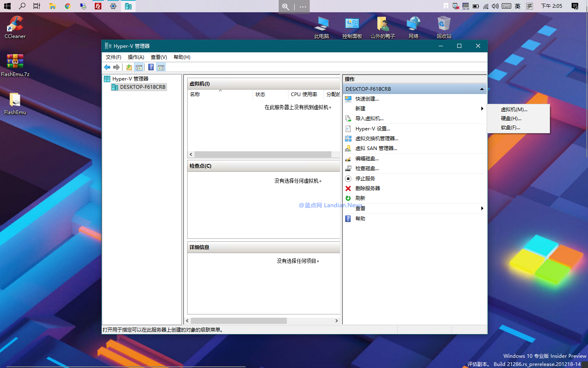588x368 pixels.
Task: Toggle the console tree pane toolbar icon
Action: pos(139,67)
